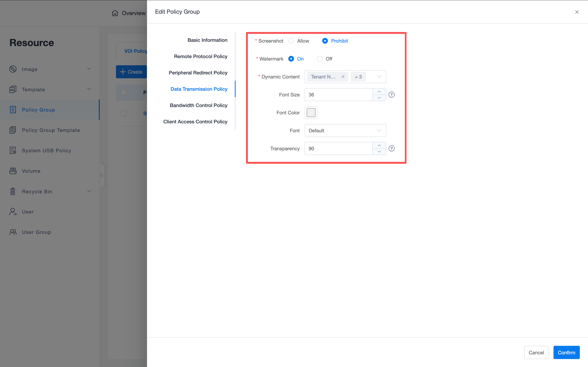Select Allow for Screenshot
The image size is (588, 367).
click(x=291, y=41)
